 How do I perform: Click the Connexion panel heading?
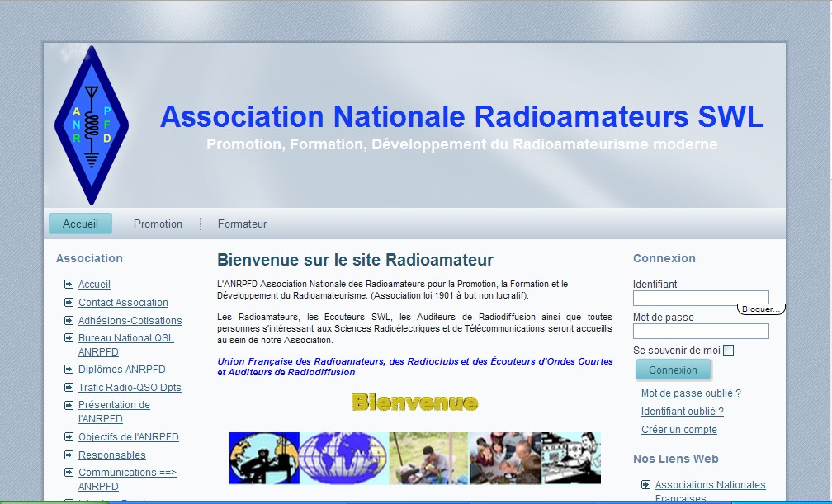664,258
